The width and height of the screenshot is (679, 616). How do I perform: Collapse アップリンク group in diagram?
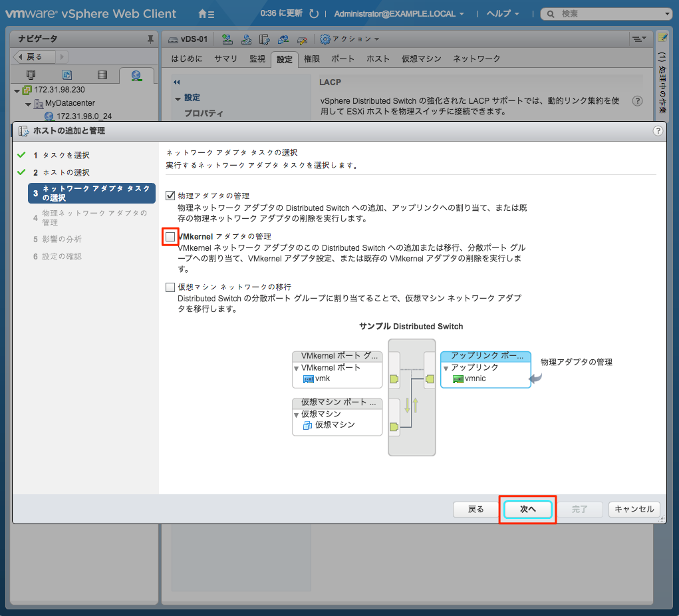click(446, 369)
